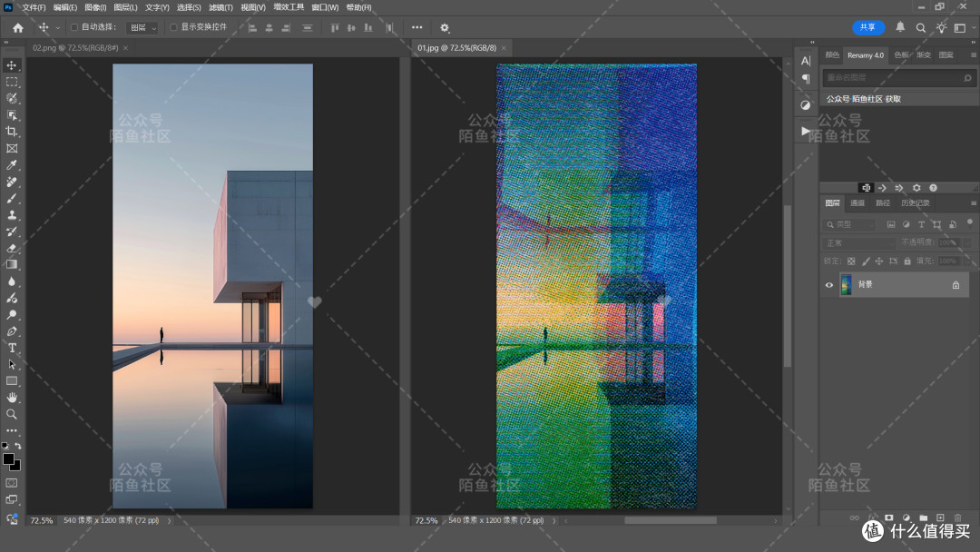Open the Adjustments panel icon

coord(806,105)
